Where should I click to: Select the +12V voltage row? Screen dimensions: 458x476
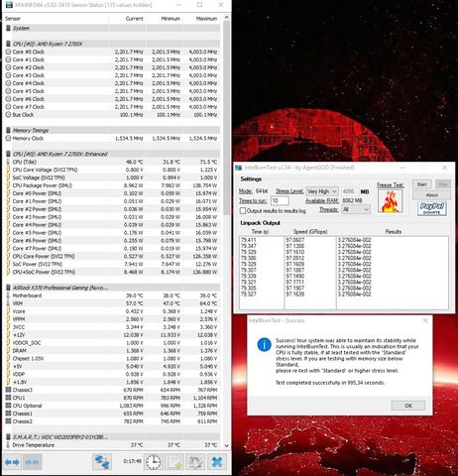[112, 335]
